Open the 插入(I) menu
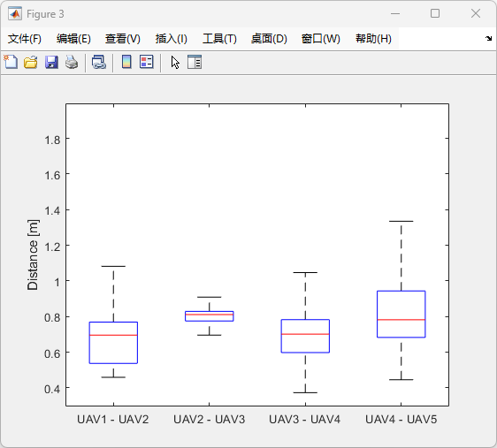The width and height of the screenshot is (497, 448). coord(172,39)
